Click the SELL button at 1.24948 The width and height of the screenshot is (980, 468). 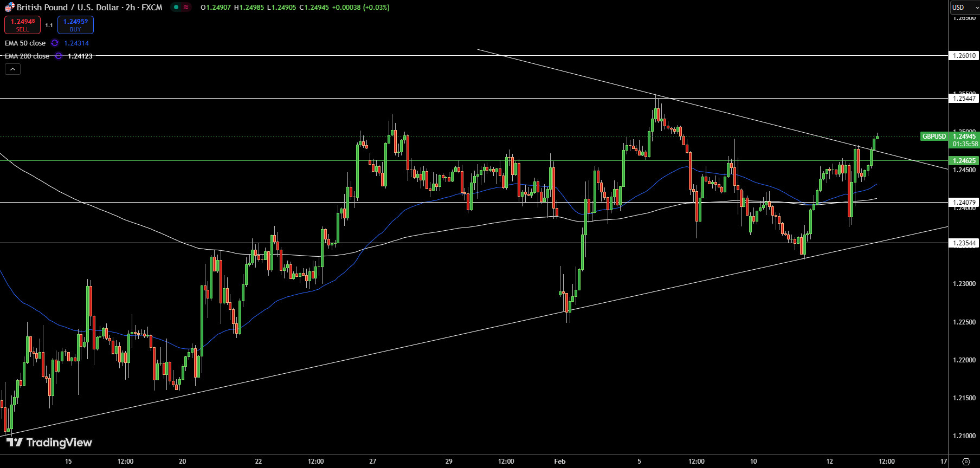[x=22, y=25]
